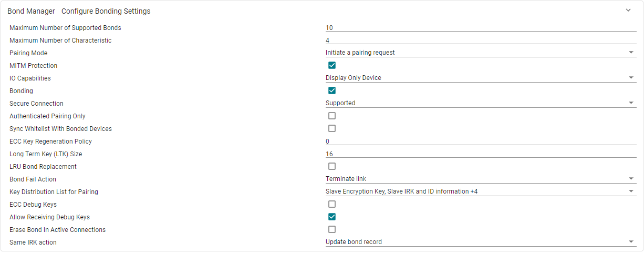The width and height of the screenshot is (644, 253).
Task: Uncheck Allow Receiving Debug Keys
Action: pos(332,217)
